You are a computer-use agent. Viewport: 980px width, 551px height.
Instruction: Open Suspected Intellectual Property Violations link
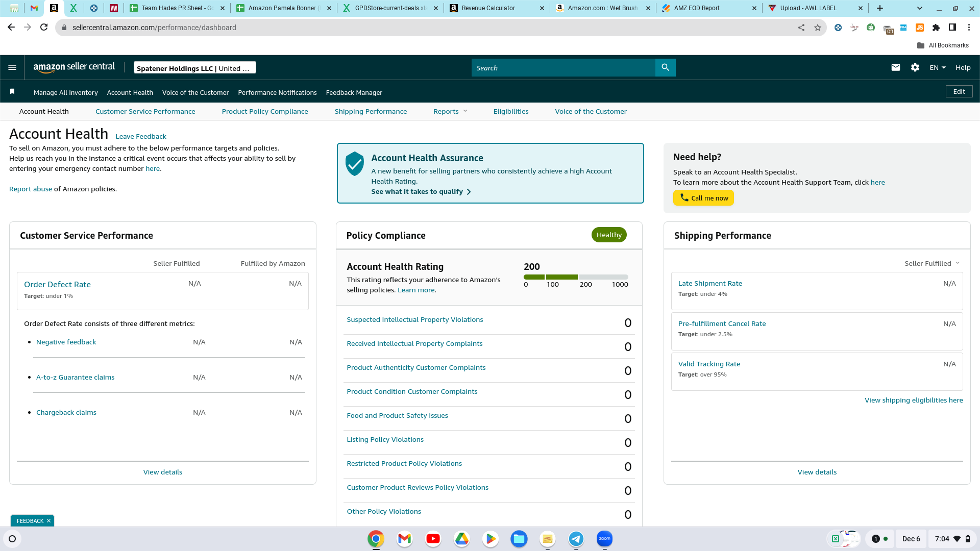coord(414,319)
